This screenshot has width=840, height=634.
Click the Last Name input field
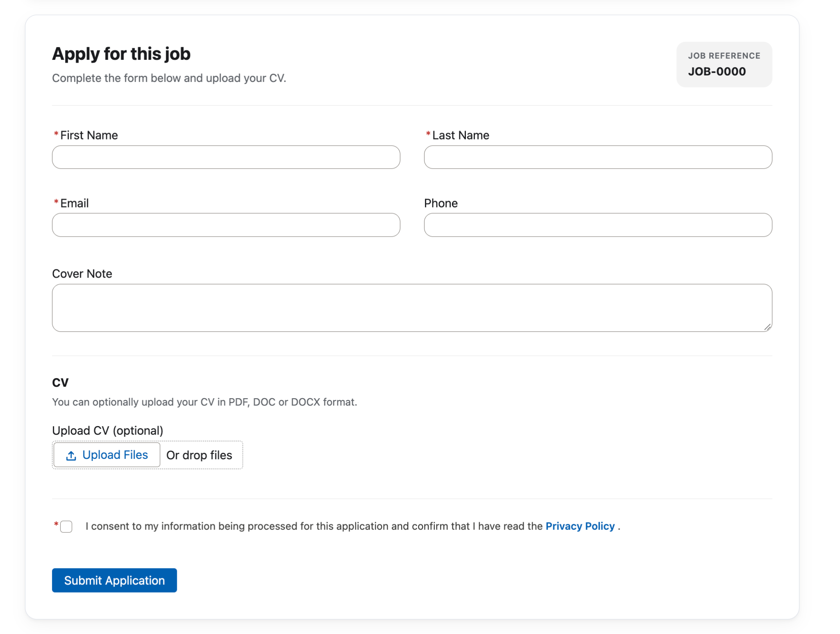[598, 157]
